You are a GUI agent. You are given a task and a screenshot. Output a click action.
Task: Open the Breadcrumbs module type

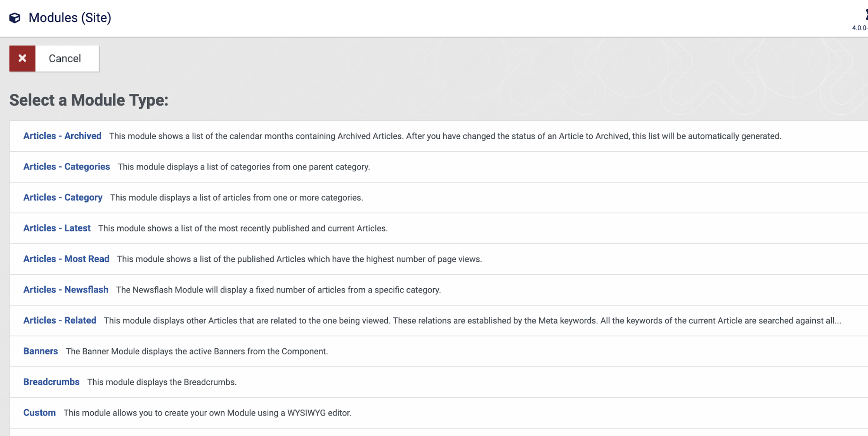51,382
